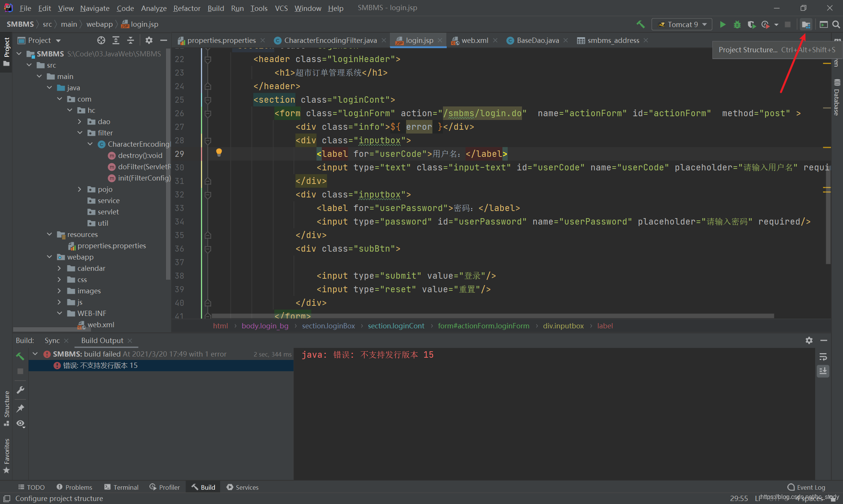This screenshot has height=504, width=843.
Task: Toggle the Project side panel button
Action: pos(6,52)
